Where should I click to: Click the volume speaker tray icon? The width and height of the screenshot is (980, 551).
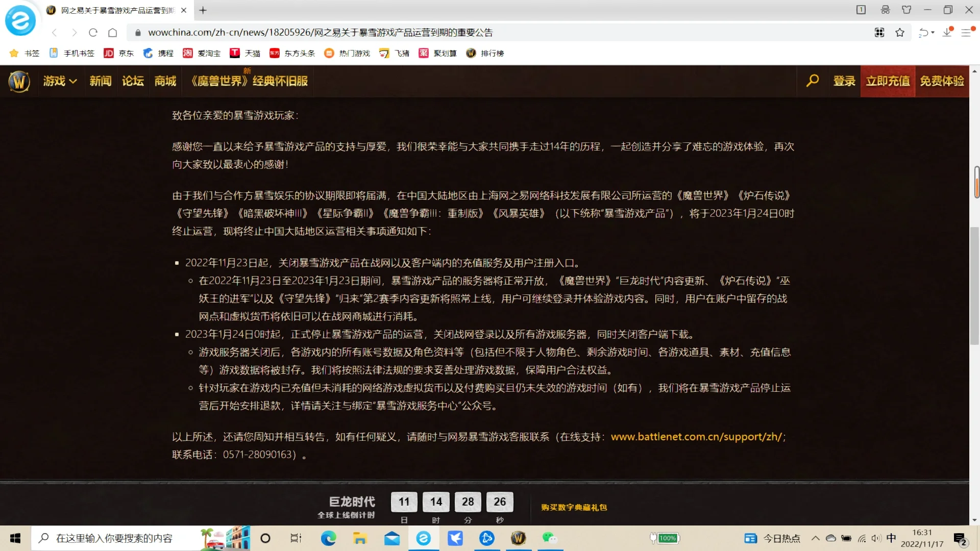(x=876, y=538)
